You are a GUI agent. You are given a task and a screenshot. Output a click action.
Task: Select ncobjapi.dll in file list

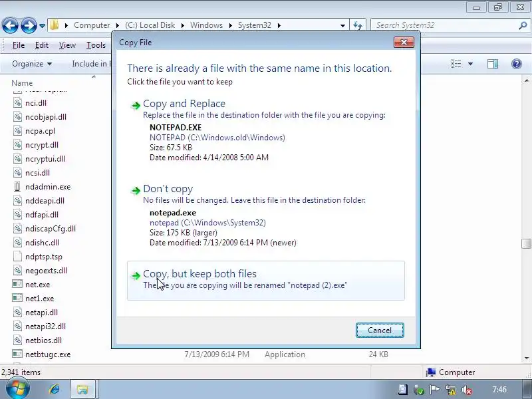pos(46,117)
